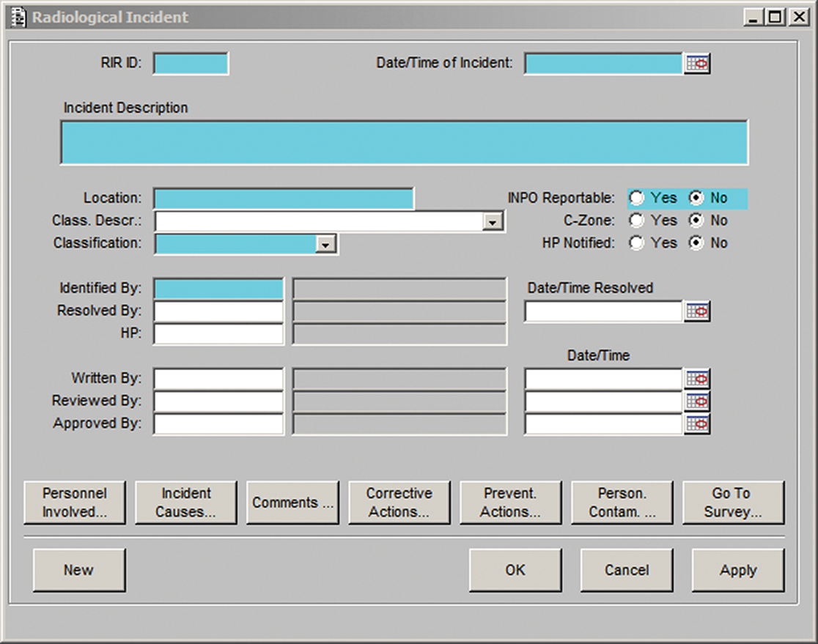Expand the Classification dropdown
The image size is (818, 644).
tap(325, 244)
